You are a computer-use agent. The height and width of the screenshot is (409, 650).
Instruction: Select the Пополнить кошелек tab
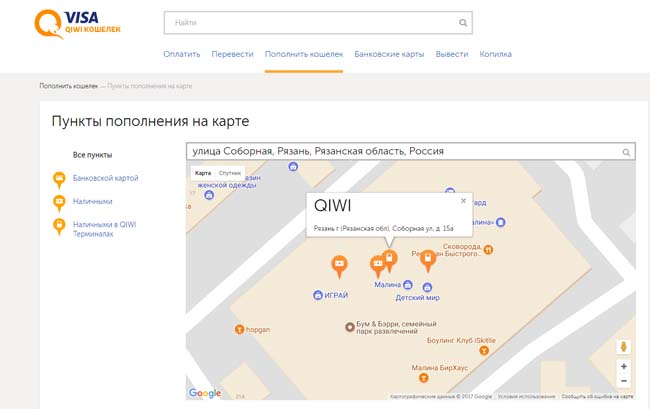304,54
